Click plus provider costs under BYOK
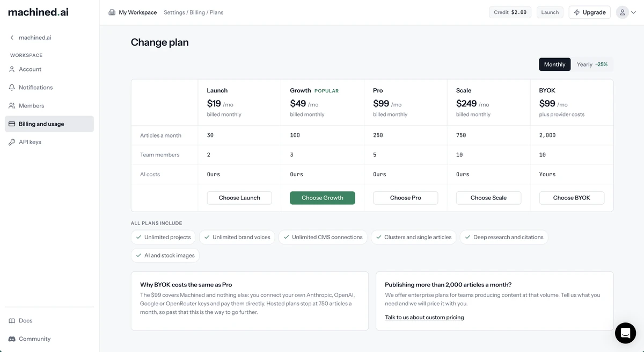Screen dimensions: 644x352 (x=562, y=114)
